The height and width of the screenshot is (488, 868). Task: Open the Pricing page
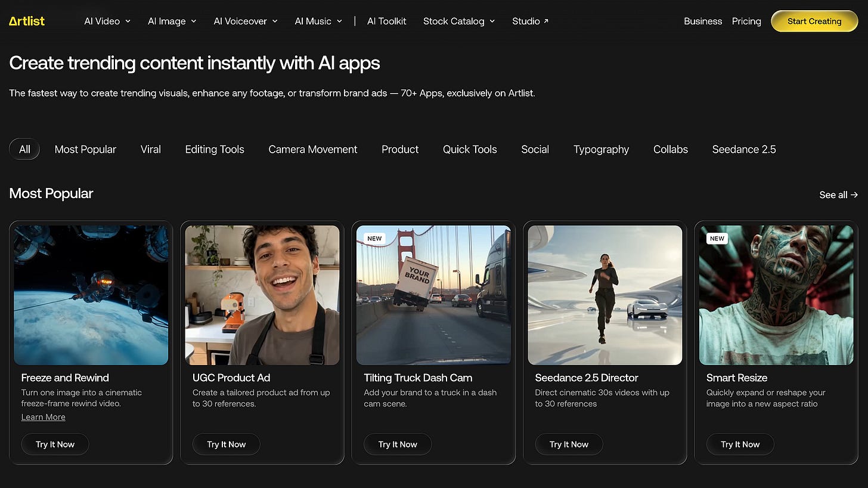click(746, 21)
